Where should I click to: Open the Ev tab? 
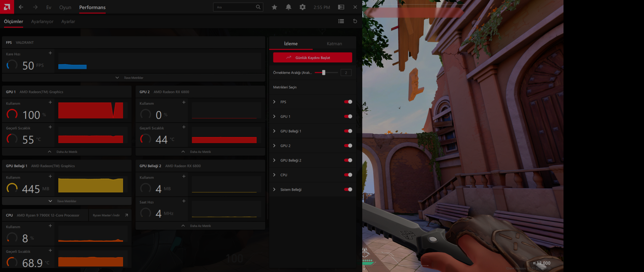coord(49,7)
